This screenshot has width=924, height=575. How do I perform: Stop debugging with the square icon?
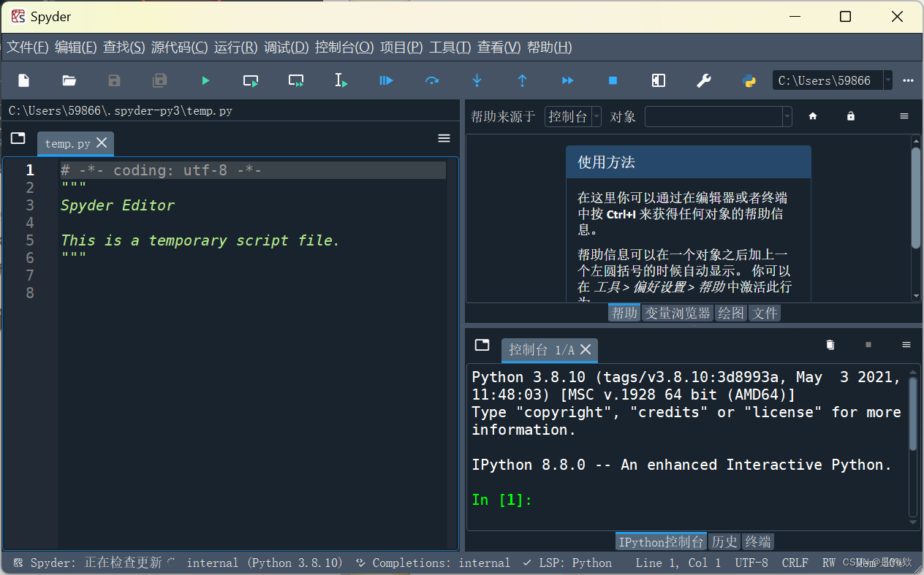pos(613,80)
